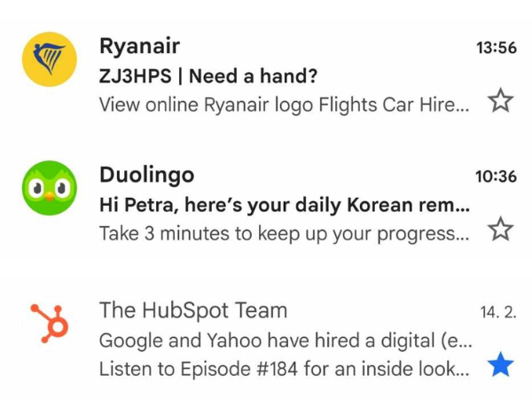The height and width of the screenshot is (399, 532).
Task: Click the 10:36 timestamp
Action: pos(496,176)
